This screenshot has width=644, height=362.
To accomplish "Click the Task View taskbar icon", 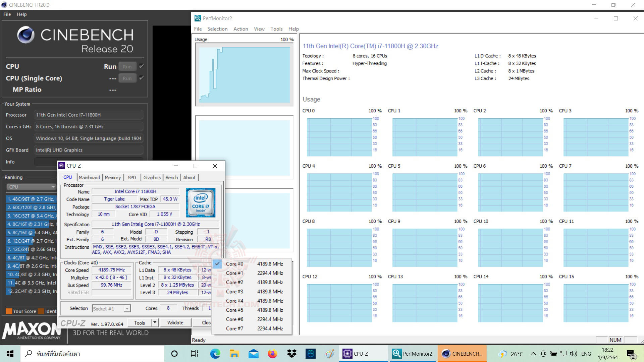I will coord(194,354).
